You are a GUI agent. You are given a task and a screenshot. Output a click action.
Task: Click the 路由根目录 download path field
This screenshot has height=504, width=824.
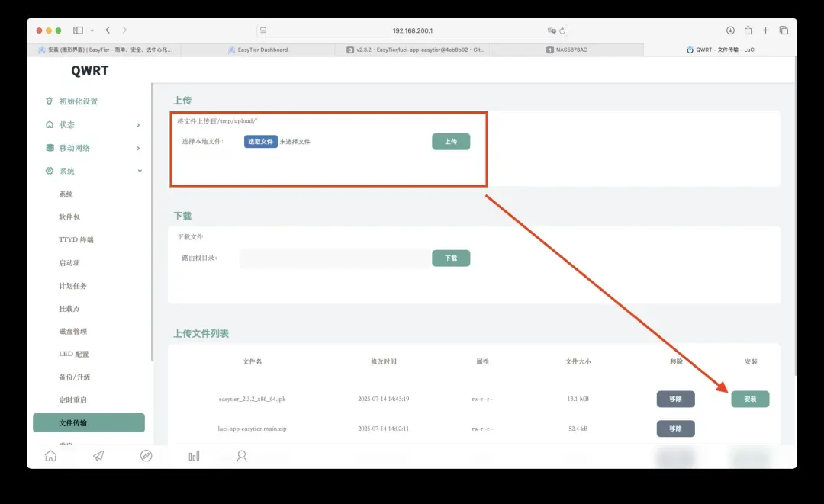tap(334, 258)
